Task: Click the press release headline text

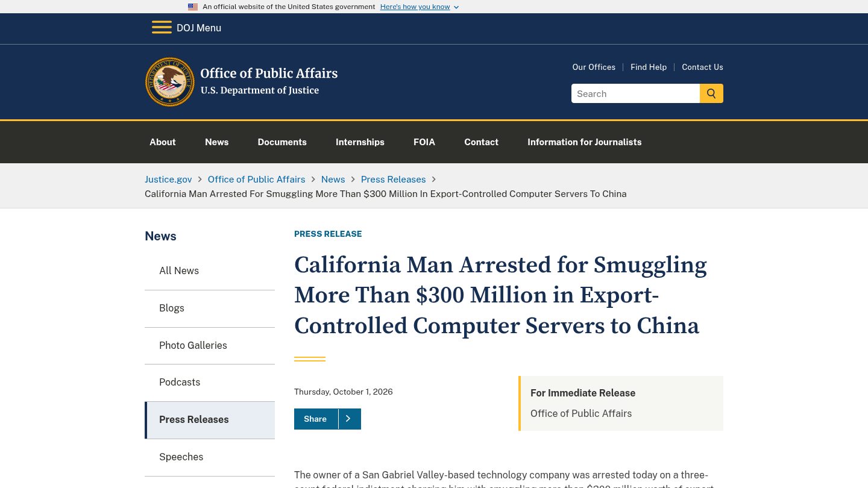Action: point(500,295)
